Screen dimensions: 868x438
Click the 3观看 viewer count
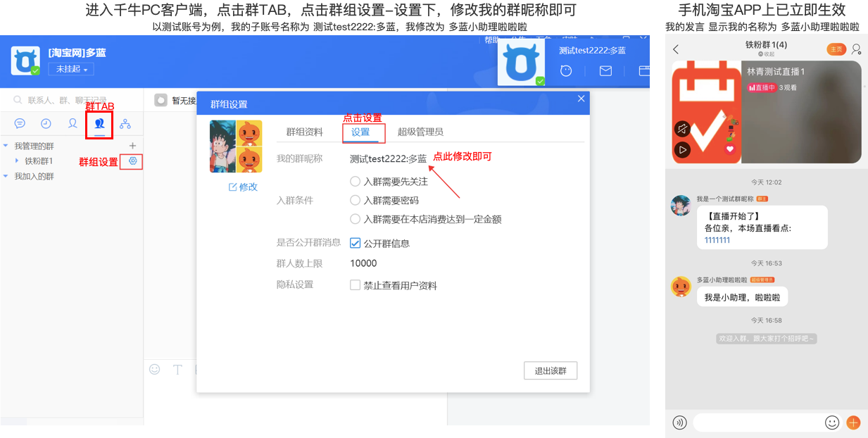click(x=788, y=87)
